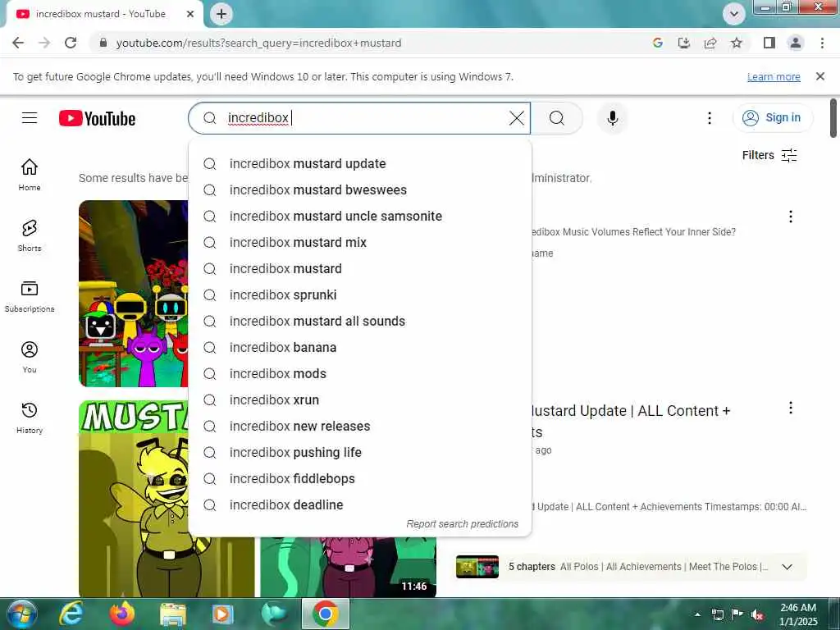This screenshot has width=840, height=630.
Task: Select suggestion 'incredibox mustard bweswees'
Action: pos(360,189)
